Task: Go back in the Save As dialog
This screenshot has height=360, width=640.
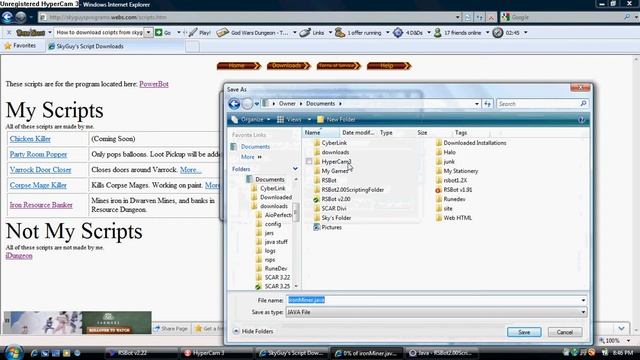Action: pos(234,104)
